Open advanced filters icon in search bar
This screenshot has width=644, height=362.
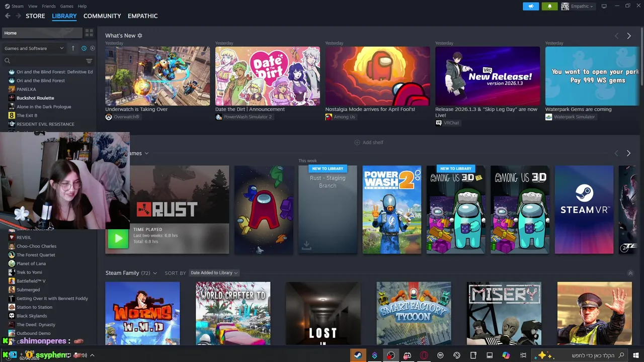coord(89,61)
